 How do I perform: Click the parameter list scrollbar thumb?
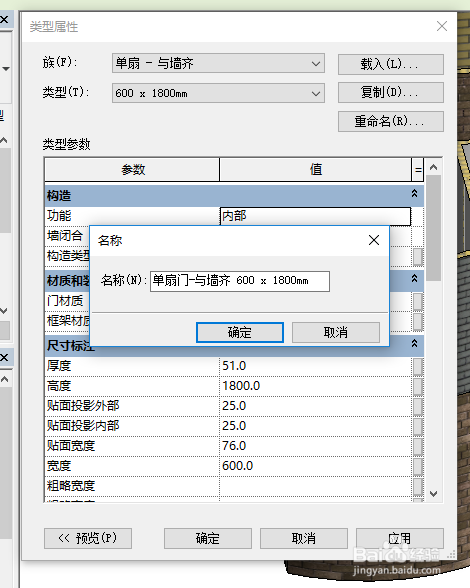pyautogui.click(x=434, y=228)
